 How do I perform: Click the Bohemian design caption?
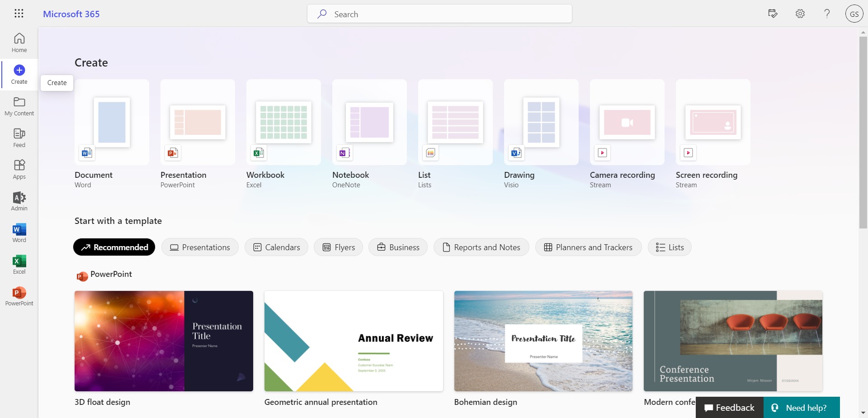[x=486, y=402]
